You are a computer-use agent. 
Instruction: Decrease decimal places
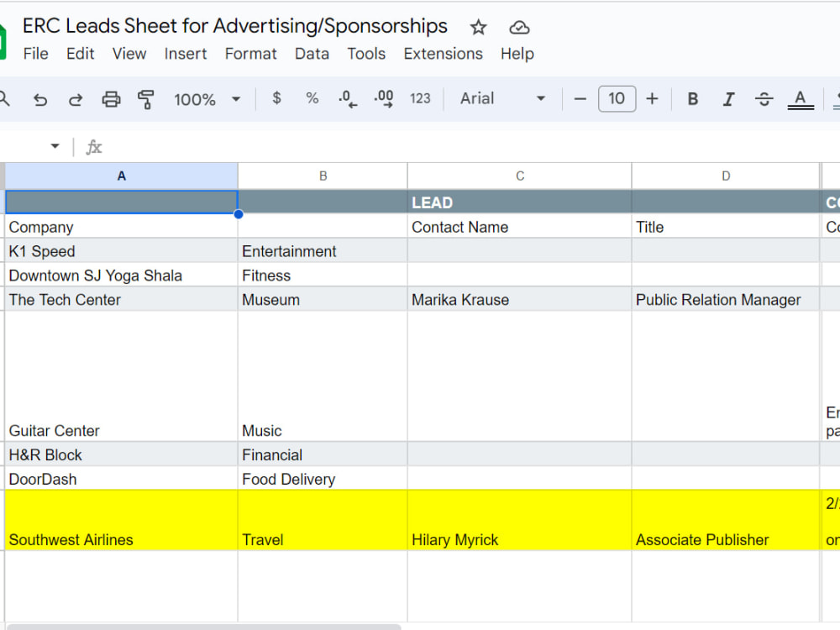(348, 99)
